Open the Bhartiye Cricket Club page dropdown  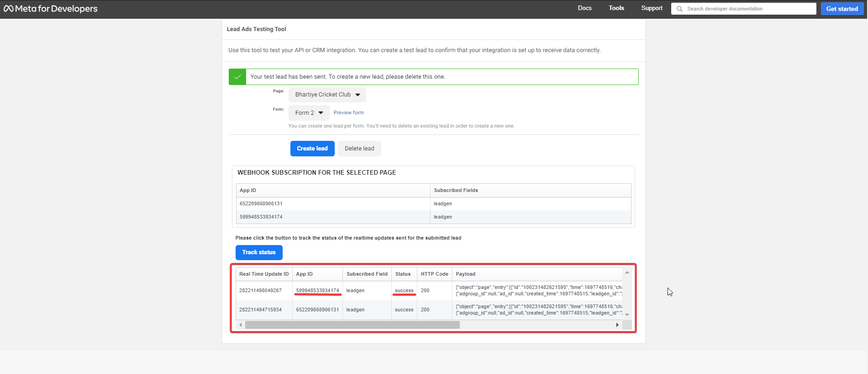coord(327,95)
